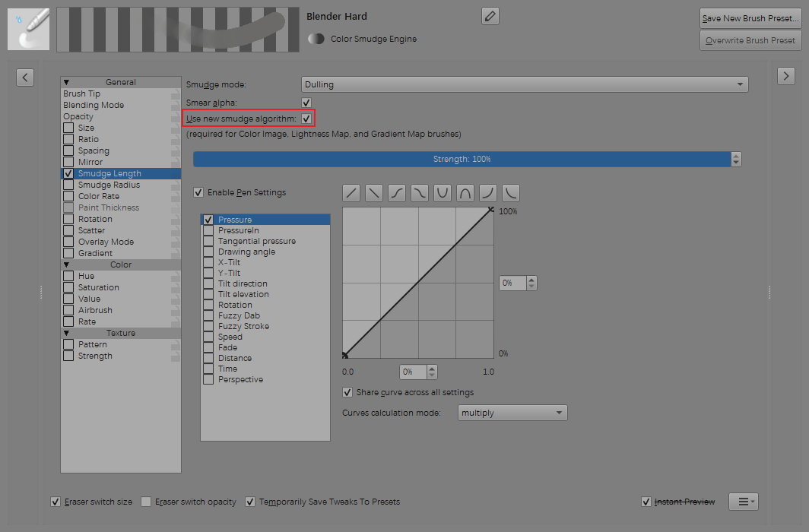Viewport: 809px width, 532px height.
Task: Toggle Temporarily Save Tweaks To Presets
Action: point(249,502)
